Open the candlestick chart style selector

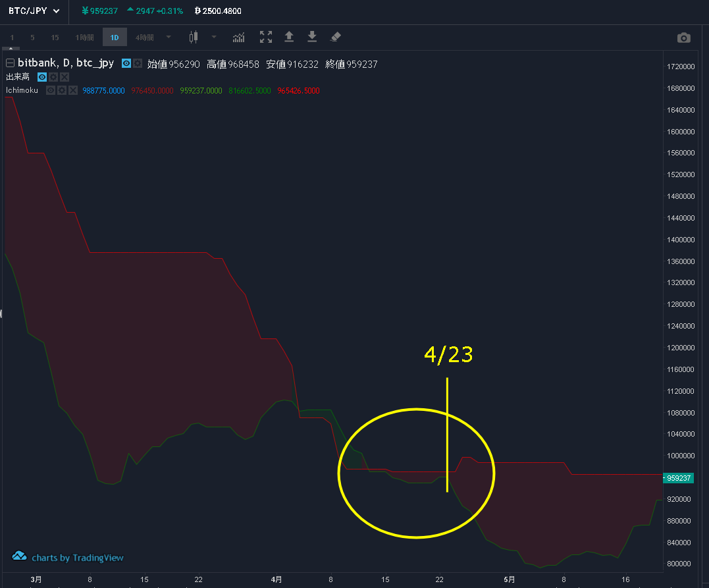click(x=193, y=38)
